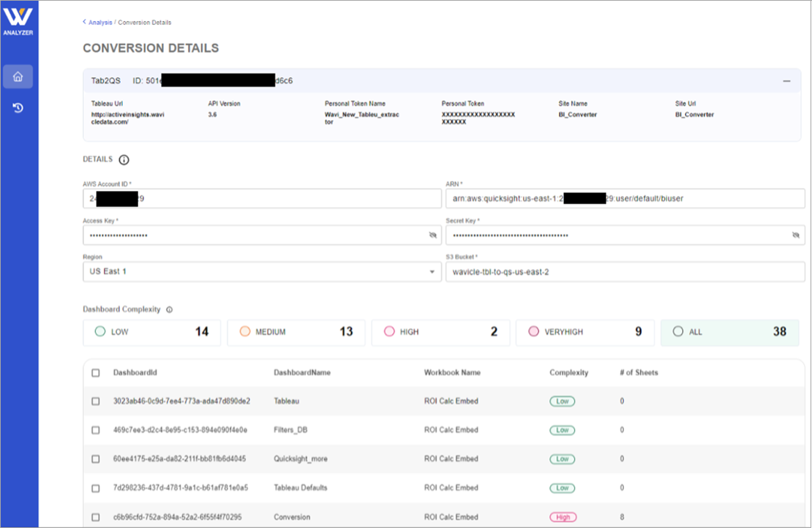Image resolution: width=812 pixels, height=528 pixels.
Task: Click the Conversion Details breadcrumb text
Action: click(x=145, y=22)
